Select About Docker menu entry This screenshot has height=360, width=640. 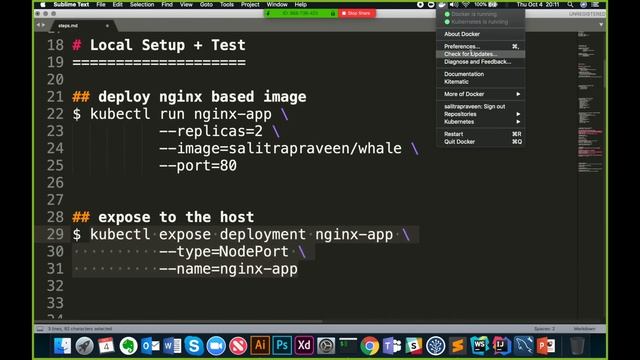coord(481,34)
